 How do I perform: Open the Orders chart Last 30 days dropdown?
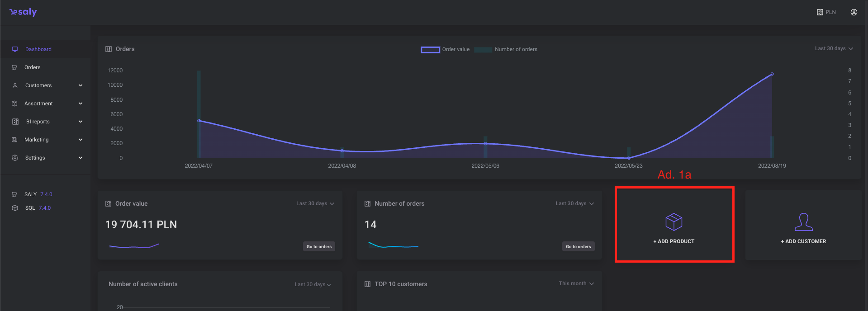[x=834, y=48]
